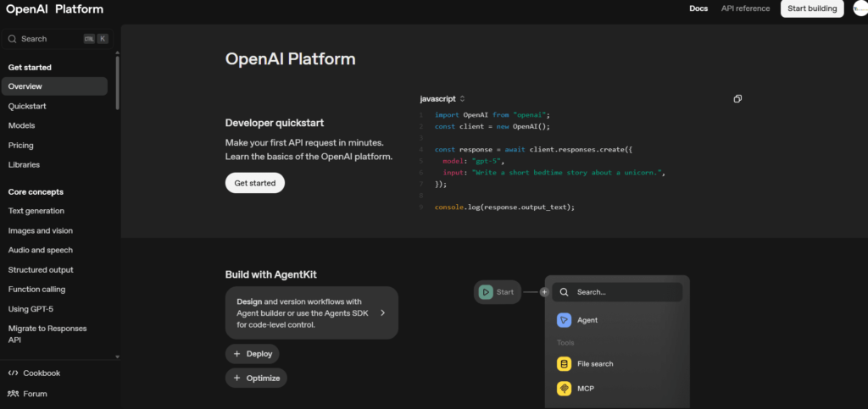Click the Build with AgentKit heading
The width and height of the screenshot is (868, 409).
point(270,274)
